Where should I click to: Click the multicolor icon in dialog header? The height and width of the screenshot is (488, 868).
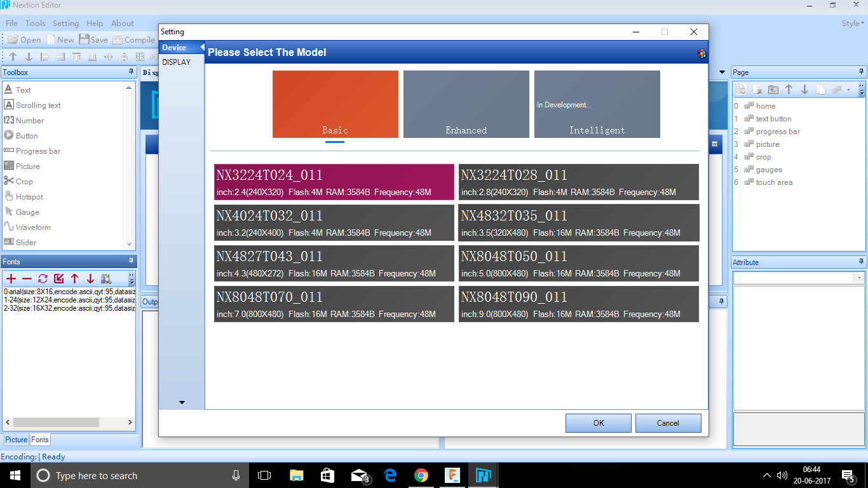(x=702, y=53)
